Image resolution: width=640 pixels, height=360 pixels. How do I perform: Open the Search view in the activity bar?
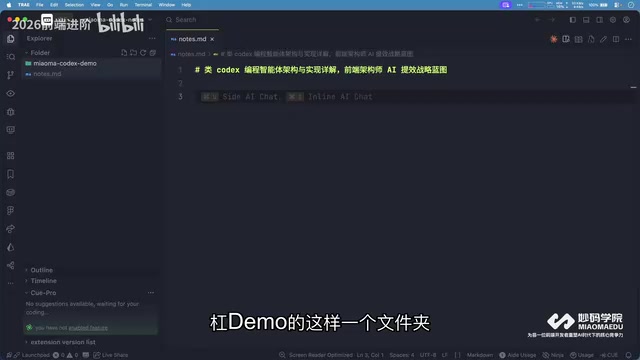point(11,57)
